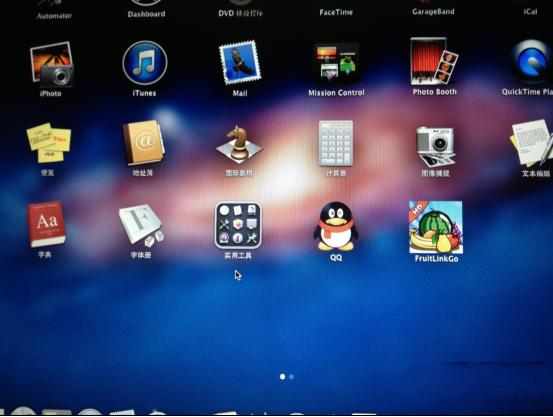Image resolution: width=553 pixels, height=417 pixels.
Task: Click the GarageBand label
Action: [x=433, y=12]
